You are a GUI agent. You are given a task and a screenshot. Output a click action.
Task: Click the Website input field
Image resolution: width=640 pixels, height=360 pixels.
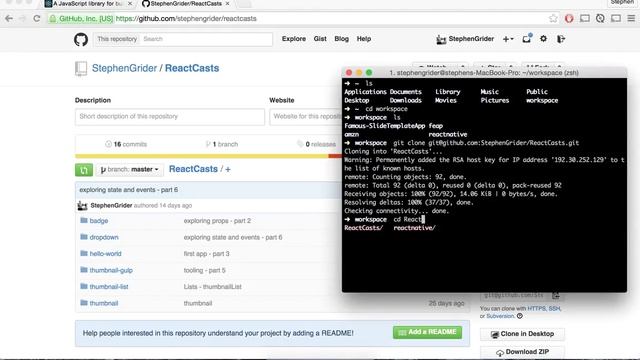(305, 117)
